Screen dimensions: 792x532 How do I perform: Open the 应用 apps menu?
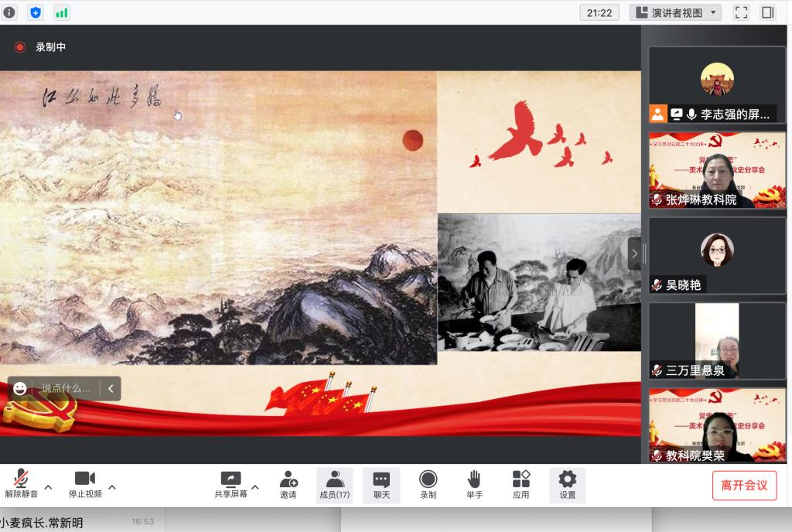click(x=521, y=485)
